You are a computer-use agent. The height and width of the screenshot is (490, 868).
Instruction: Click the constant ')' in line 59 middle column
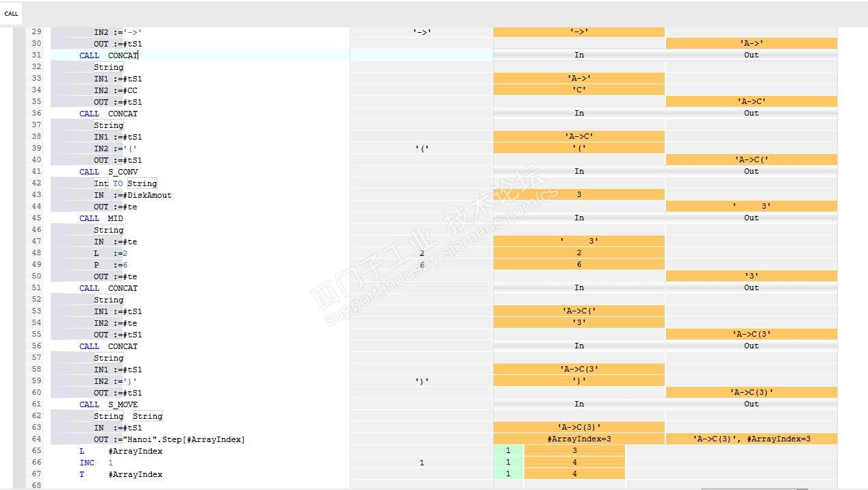[x=422, y=381]
